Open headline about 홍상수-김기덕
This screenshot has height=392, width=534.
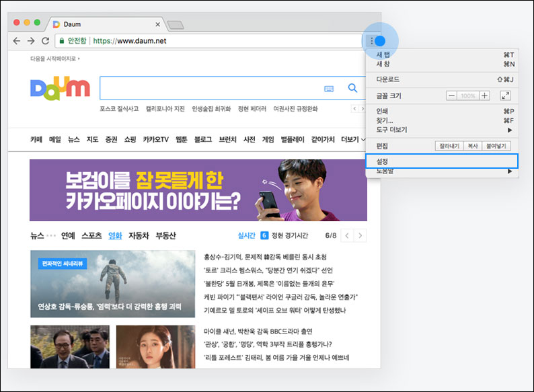click(x=265, y=257)
